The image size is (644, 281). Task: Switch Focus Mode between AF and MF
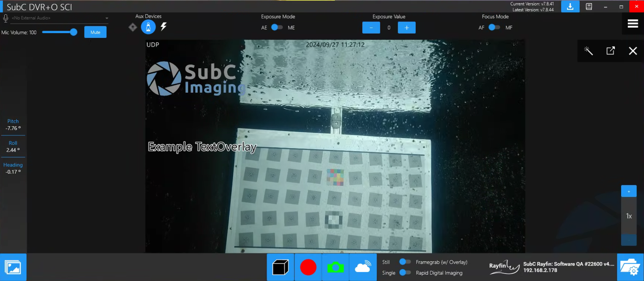tap(494, 27)
